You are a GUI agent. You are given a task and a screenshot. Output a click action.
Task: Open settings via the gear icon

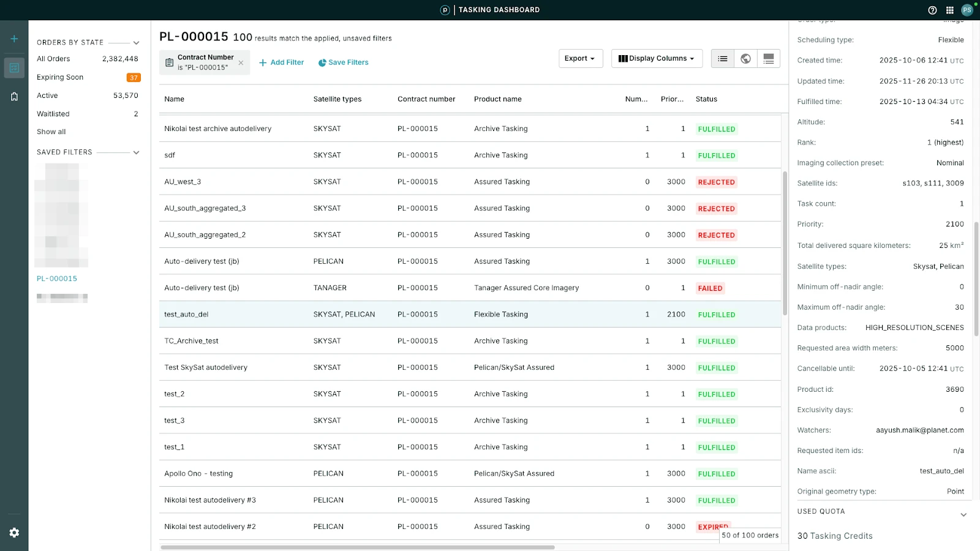(14, 533)
